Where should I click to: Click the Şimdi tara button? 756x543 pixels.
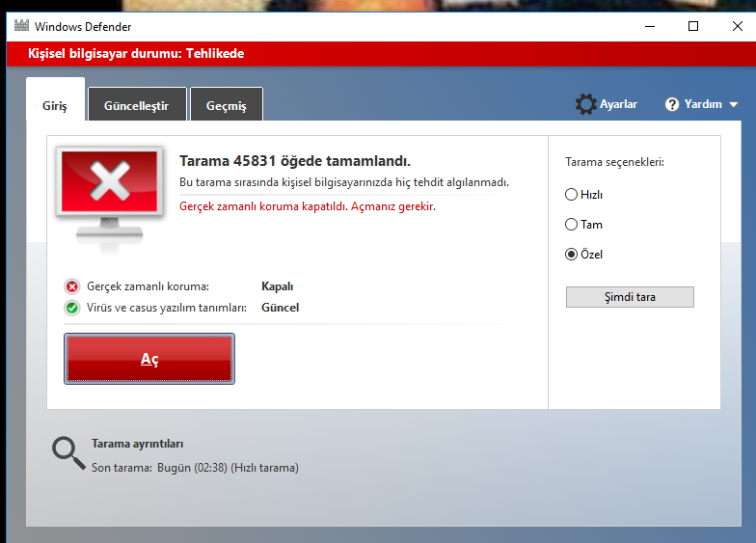[x=630, y=297]
